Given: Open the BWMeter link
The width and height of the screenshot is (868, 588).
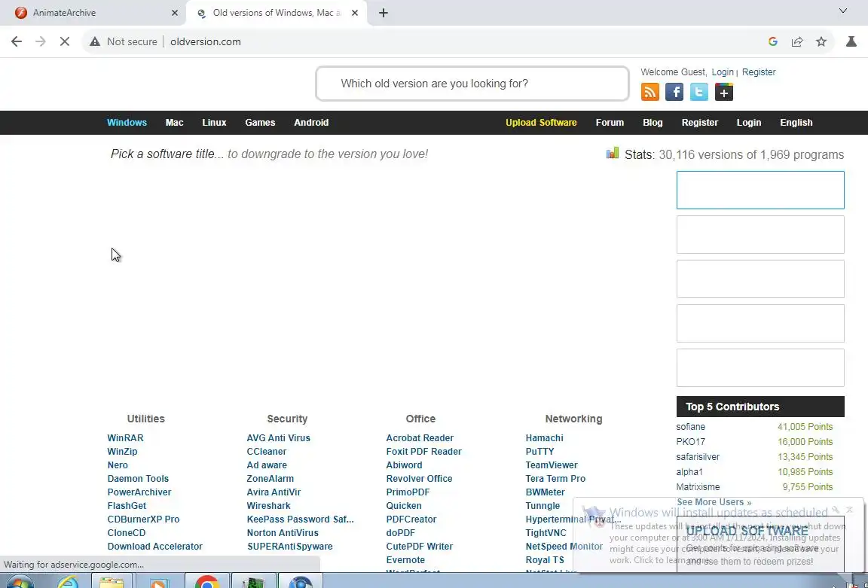Looking at the screenshot, I should coord(546,492).
